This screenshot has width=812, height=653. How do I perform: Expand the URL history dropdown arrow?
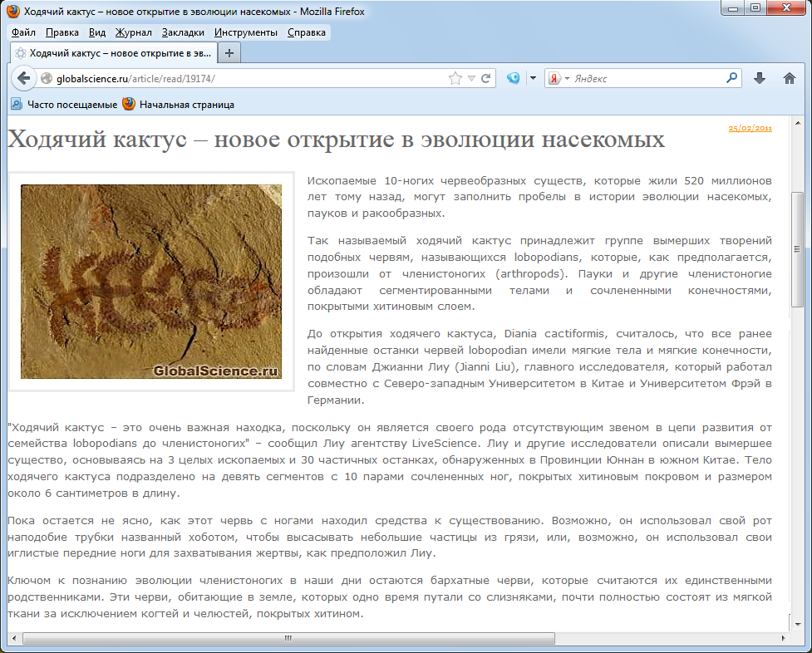tap(471, 78)
